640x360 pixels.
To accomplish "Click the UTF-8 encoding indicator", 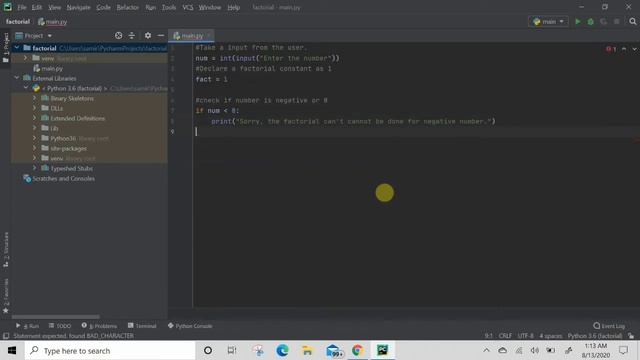I will 525,336.
